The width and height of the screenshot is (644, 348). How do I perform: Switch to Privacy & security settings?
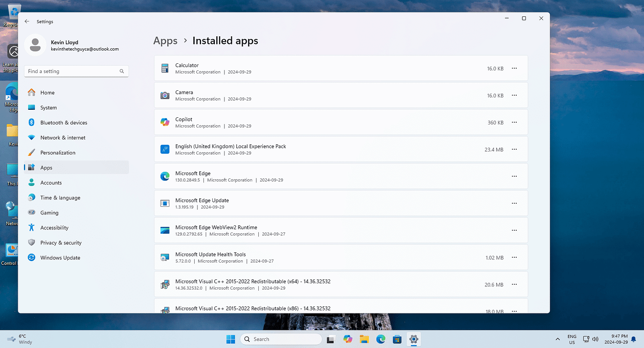[61, 243]
